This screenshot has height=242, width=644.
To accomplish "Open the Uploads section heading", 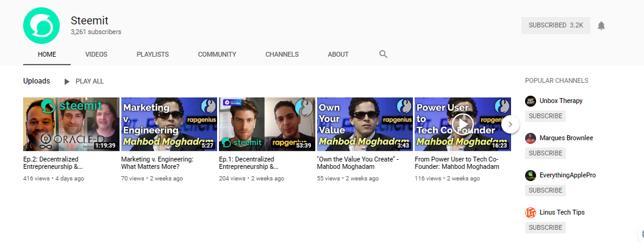I will tap(37, 81).
